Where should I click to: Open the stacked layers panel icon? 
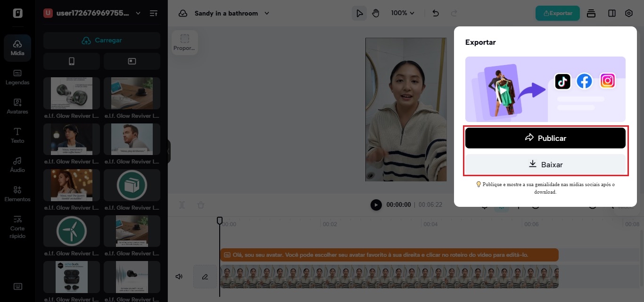tap(591, 13)
